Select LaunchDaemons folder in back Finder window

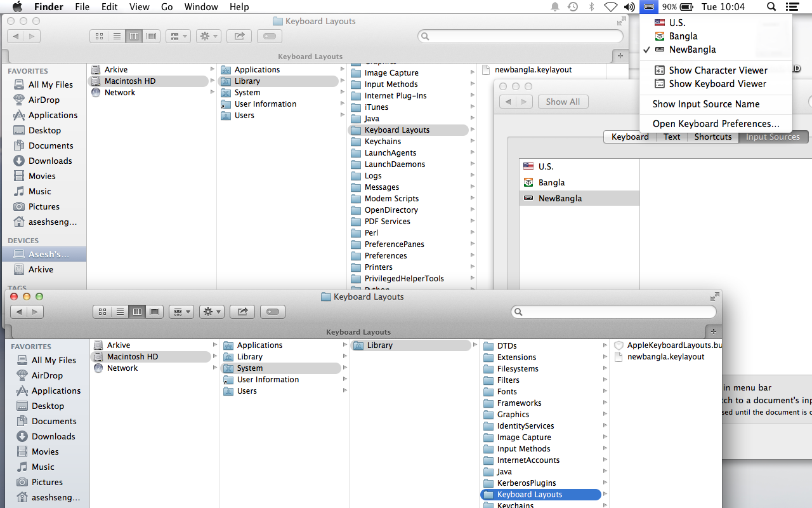pos(395,164)
